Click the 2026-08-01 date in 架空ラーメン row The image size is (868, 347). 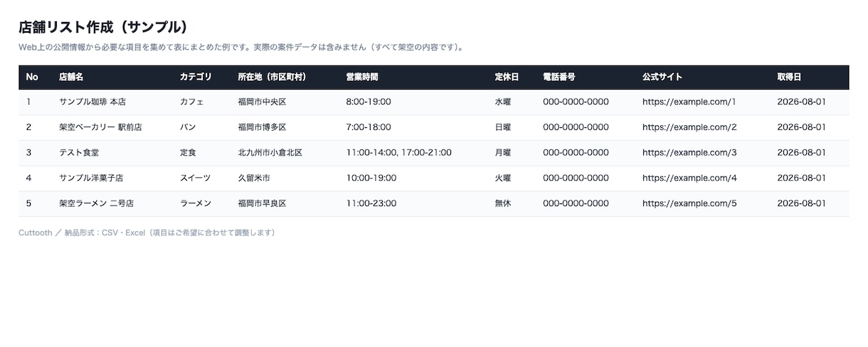pos(802,203)
